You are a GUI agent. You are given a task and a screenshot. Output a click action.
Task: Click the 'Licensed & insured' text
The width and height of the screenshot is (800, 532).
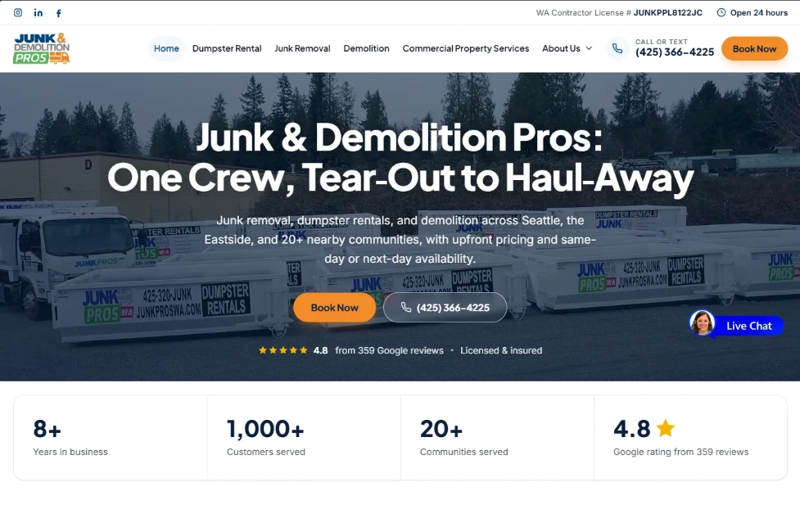point(501,350)
